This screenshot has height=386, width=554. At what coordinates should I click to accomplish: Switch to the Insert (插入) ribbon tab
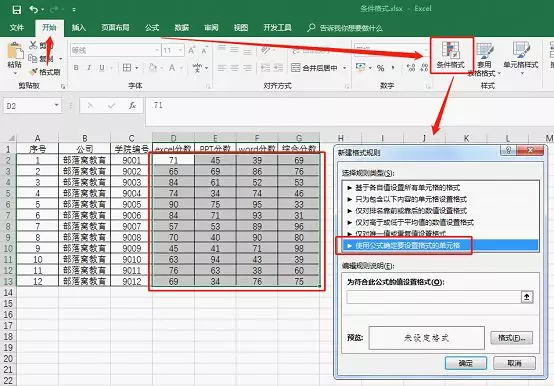point(78,28)
